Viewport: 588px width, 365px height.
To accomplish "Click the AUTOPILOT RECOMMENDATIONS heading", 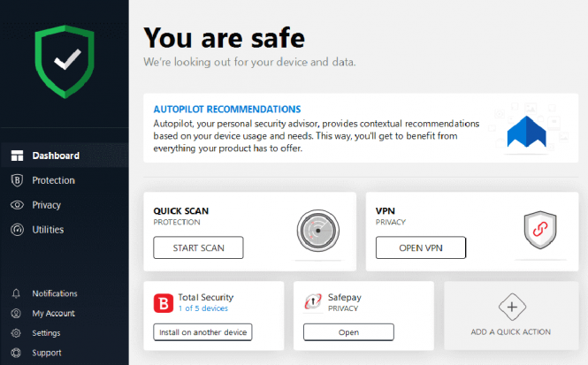I will click(227, 109).
